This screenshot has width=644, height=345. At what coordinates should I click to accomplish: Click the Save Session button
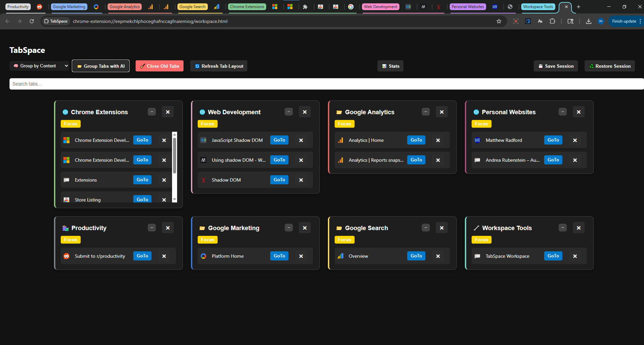coord(556,66)
